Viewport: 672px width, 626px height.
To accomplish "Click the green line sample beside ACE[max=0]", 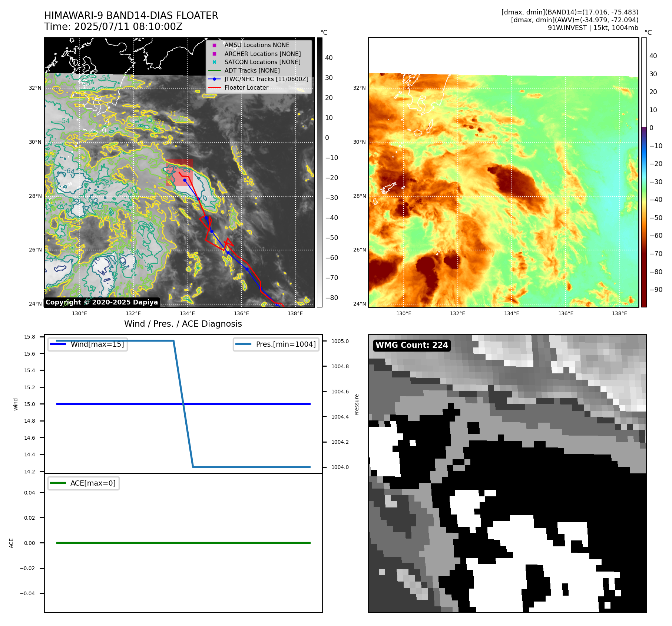I will 58,483.
